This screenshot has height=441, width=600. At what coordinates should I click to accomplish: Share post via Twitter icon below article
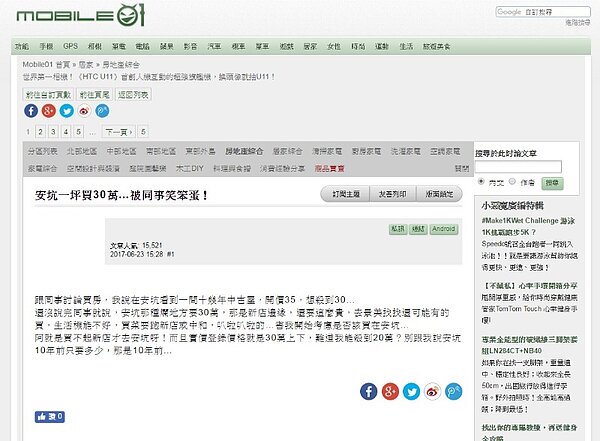click(x=411, y=391)
